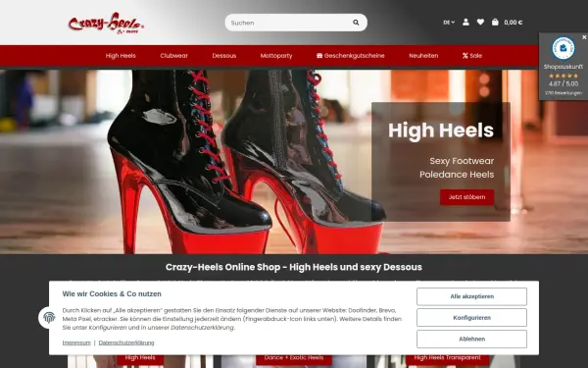
Task: Open the High Heels menu
Action: pos(121,56)
